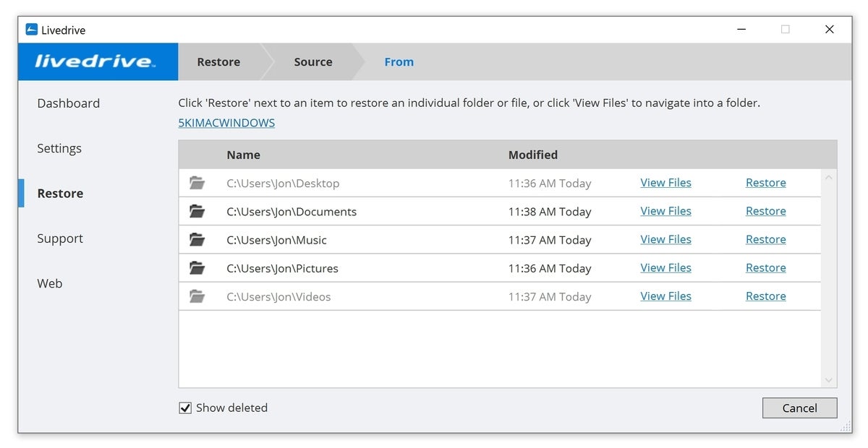The image size is (868, 448).
Task: Select the C:\Users\Jon\Documents path text
Action: [292, 212]
